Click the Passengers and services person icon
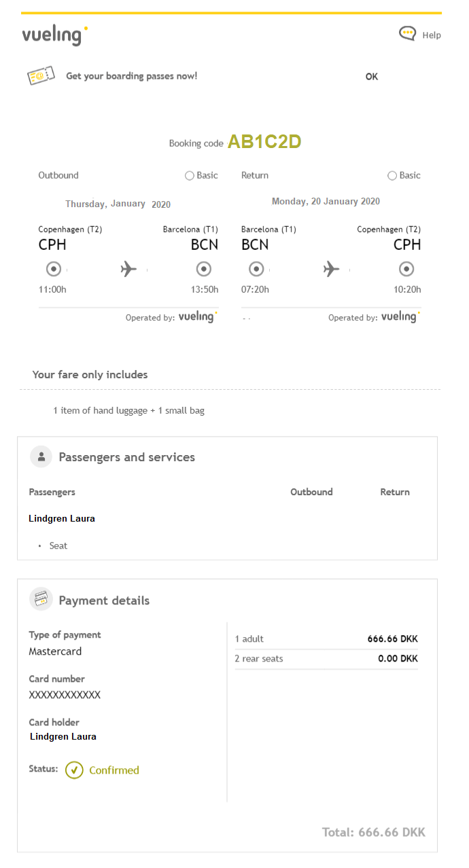 (x=41, y=457)
